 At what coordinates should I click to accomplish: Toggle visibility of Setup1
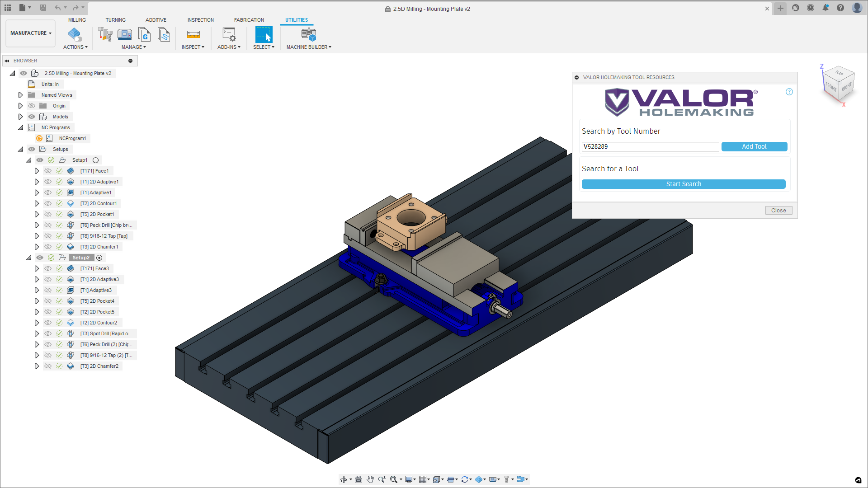pyautogui.click(x=40, y=160)
